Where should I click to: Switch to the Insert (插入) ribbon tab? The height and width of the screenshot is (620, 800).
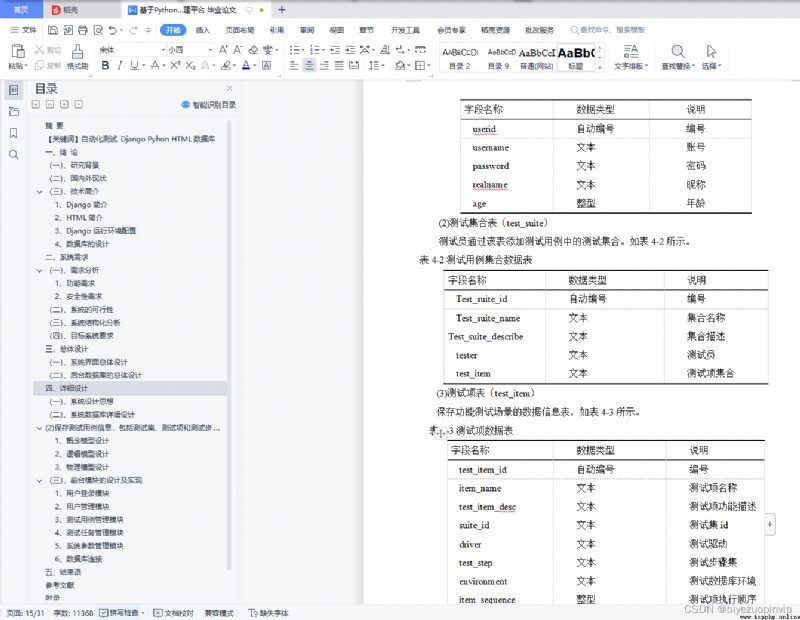pyautogui.click(x=203, y=30)
